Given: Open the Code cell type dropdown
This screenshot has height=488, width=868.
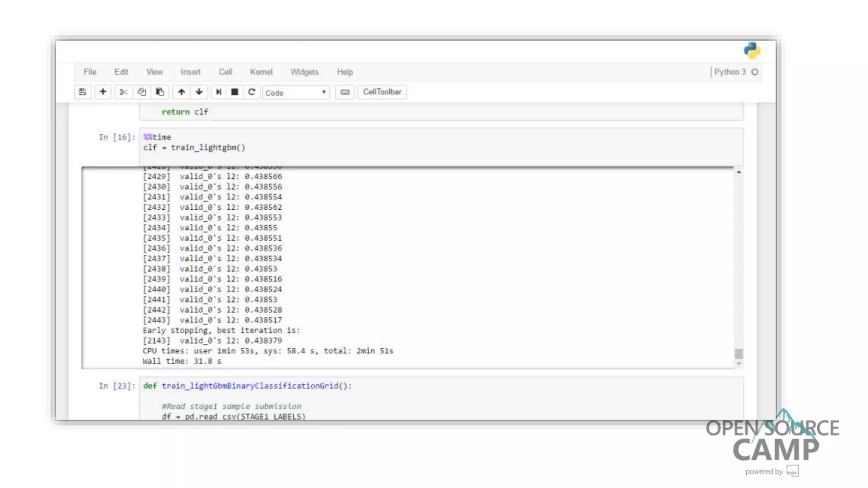Looking at the screenshot, I should tap(295, 93).
